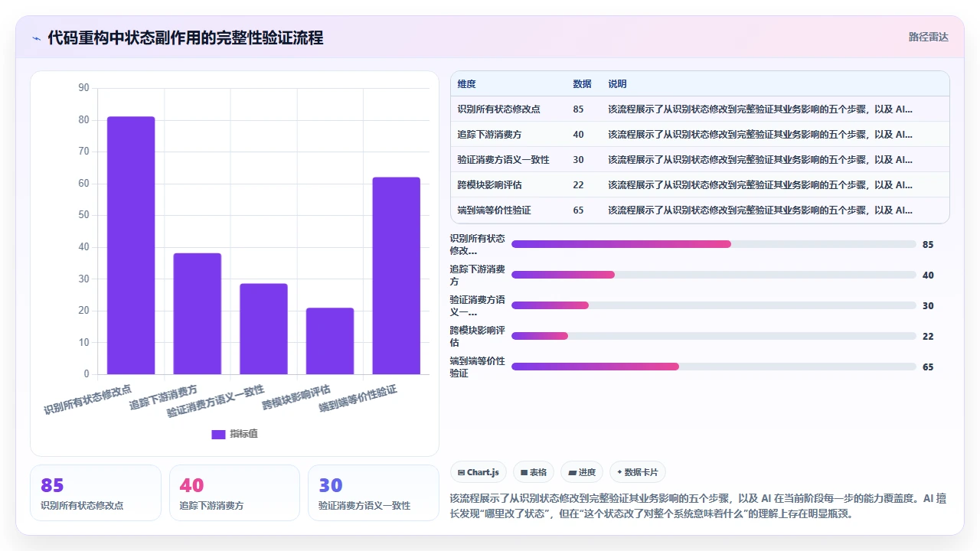Open the 30 验证消费方语义一致性 data card
The width and height of the screenshot is (980, 551).
click(x=374, y=493)
